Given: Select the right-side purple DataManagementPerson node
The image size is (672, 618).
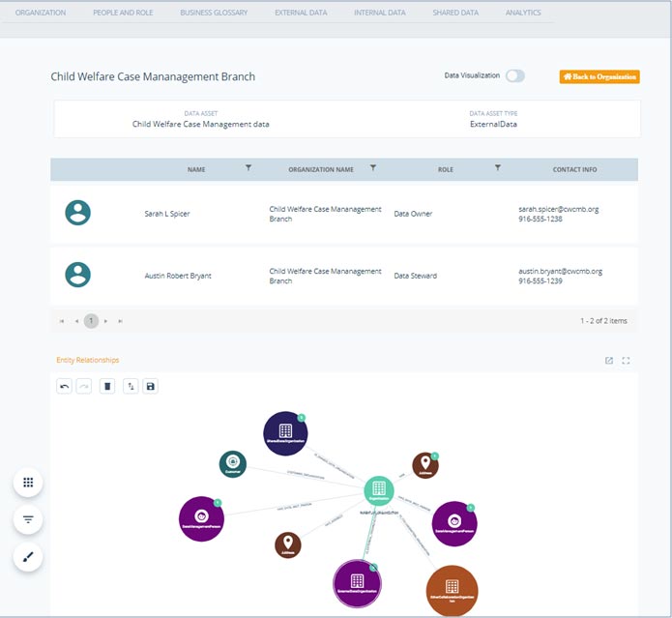Looking at the screenshot, I should (x=454, y=524).
